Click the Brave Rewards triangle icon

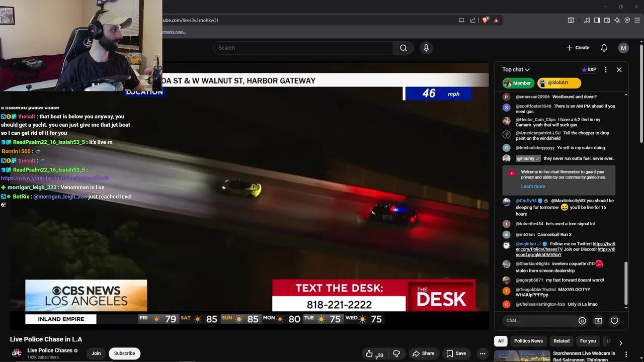(x=496, y=20)
